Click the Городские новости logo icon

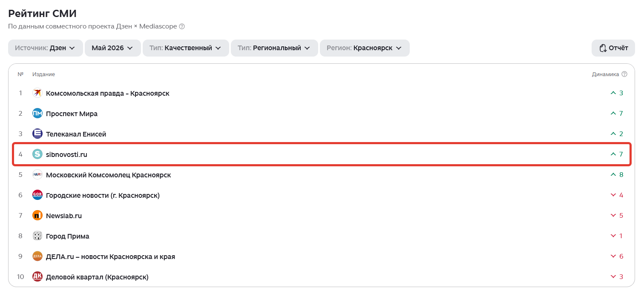pos(37,195)
